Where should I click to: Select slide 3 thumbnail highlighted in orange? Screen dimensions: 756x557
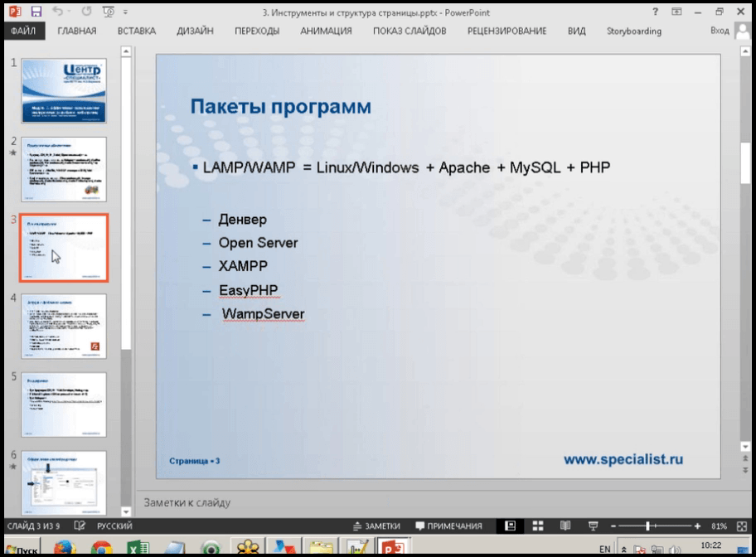click(x=64, y=248)
